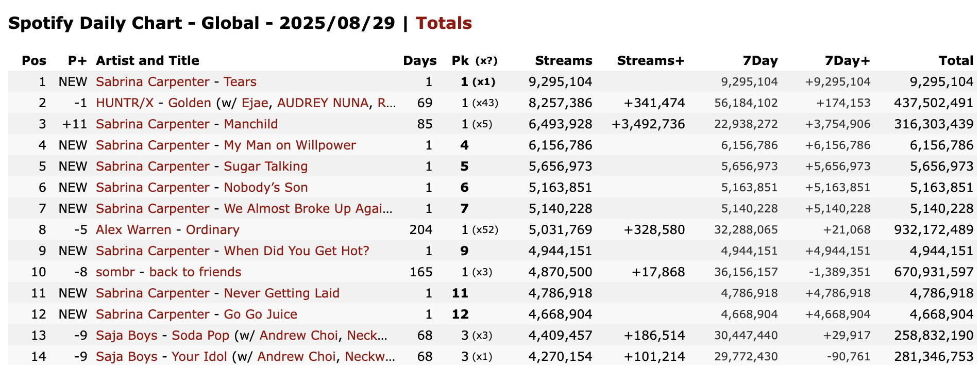
Task: Open the When Did You Get Hot? link
Action: (297, 251)
